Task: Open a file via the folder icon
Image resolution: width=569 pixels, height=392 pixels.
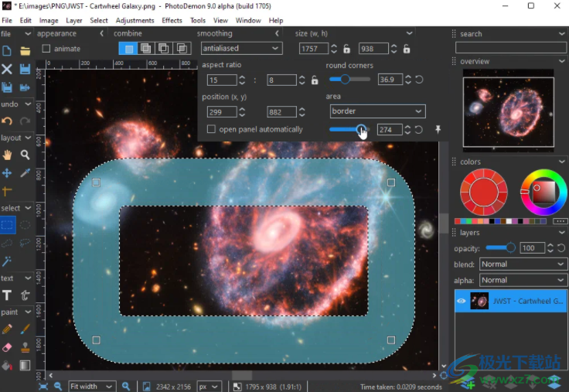Action: click(25, 51)
